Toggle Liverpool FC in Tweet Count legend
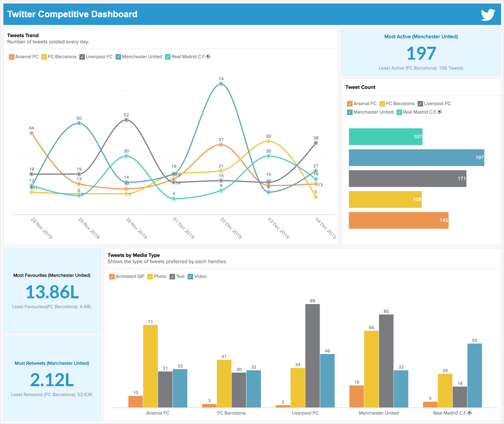 [420, 104]
